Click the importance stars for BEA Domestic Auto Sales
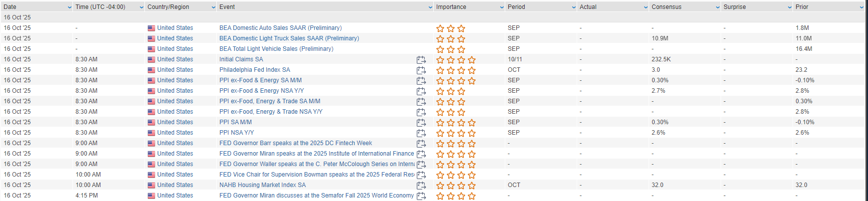 pyautogui.click(x=450, y=28)
